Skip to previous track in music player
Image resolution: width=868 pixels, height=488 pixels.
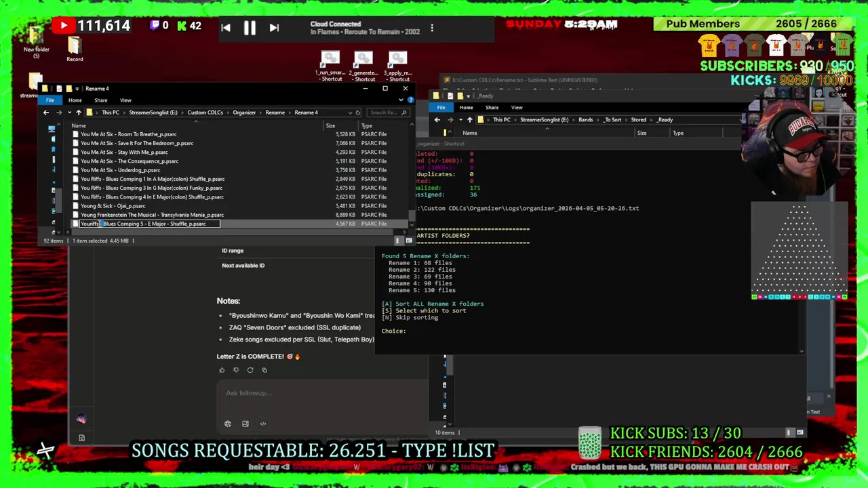click(226, 28)
